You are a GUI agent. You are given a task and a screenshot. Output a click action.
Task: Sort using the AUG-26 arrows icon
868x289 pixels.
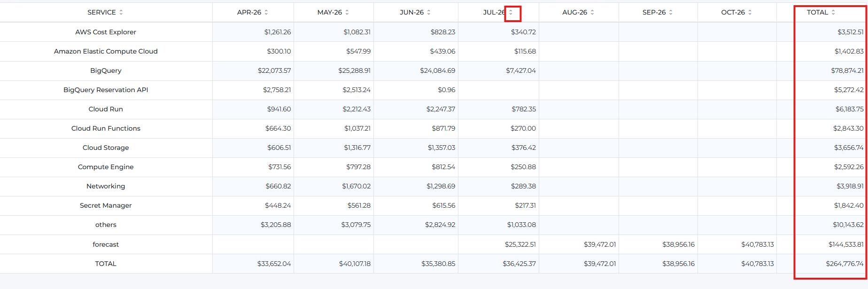tap(592, 12)
